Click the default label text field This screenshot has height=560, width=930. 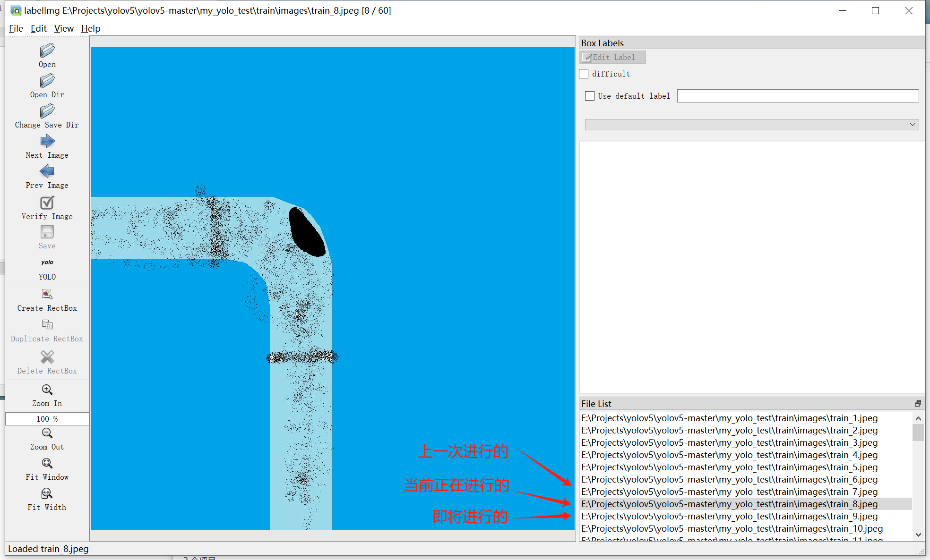(798, 96)
